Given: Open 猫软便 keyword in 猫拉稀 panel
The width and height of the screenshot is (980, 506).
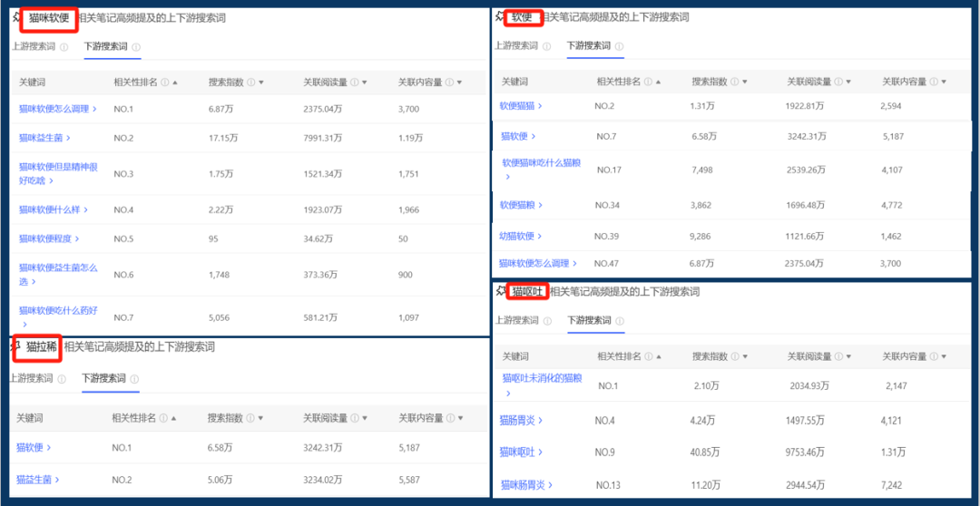Looking at the screenshot, I should (x=34, y=447).
